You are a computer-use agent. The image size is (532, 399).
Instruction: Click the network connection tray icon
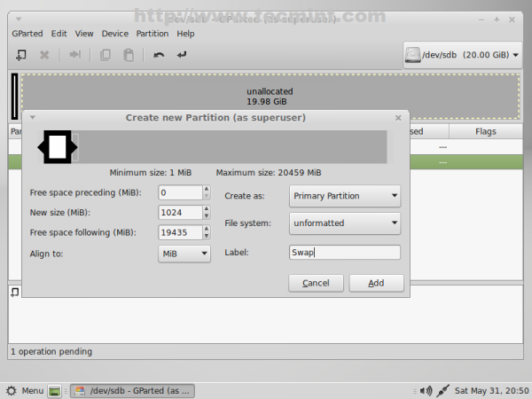point(442,391)
